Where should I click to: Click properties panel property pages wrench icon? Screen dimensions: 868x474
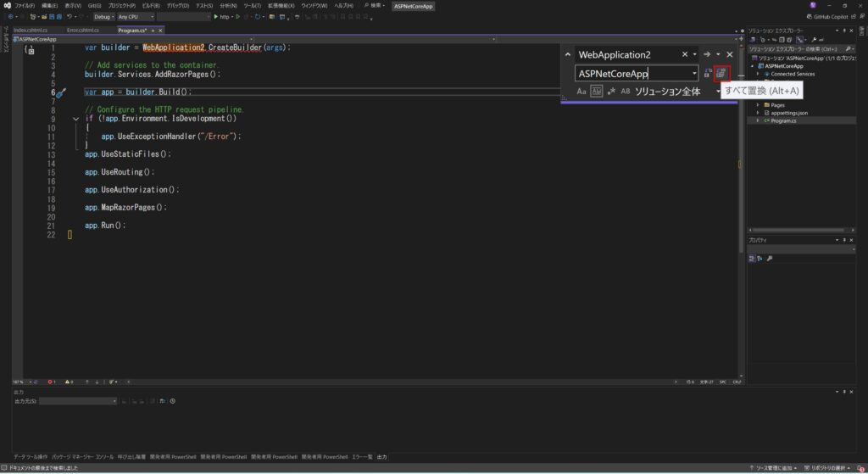[x=770, y=259]
